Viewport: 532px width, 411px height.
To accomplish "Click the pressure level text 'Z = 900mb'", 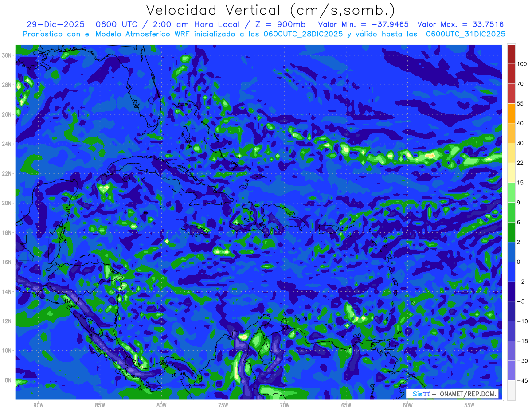I will pyautogui.click(x=280, y=25).
